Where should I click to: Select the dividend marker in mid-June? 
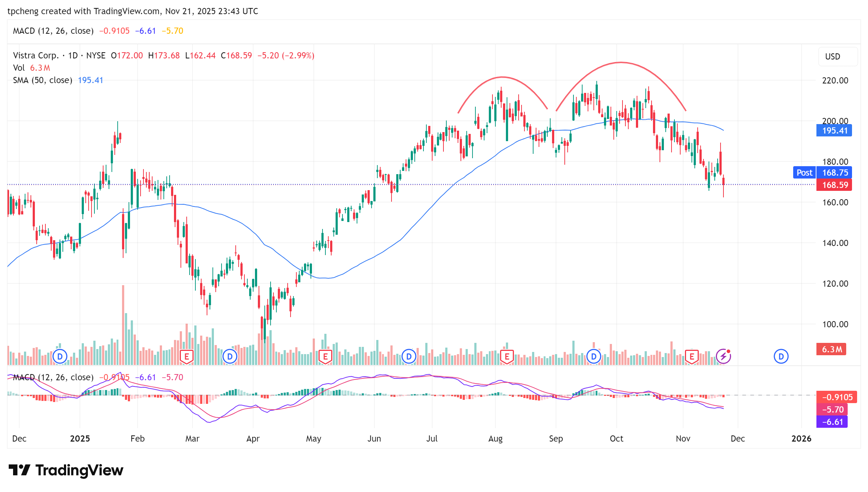409,356
